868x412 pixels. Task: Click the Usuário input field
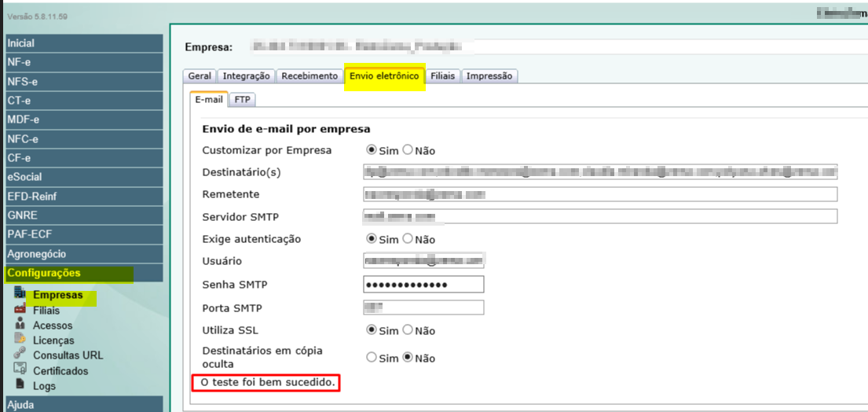[x=423, y=260]
